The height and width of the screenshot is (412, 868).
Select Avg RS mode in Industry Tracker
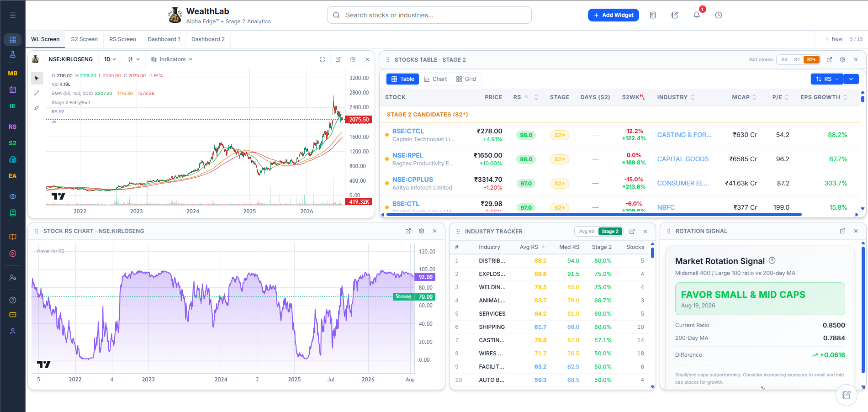point(587,232)
